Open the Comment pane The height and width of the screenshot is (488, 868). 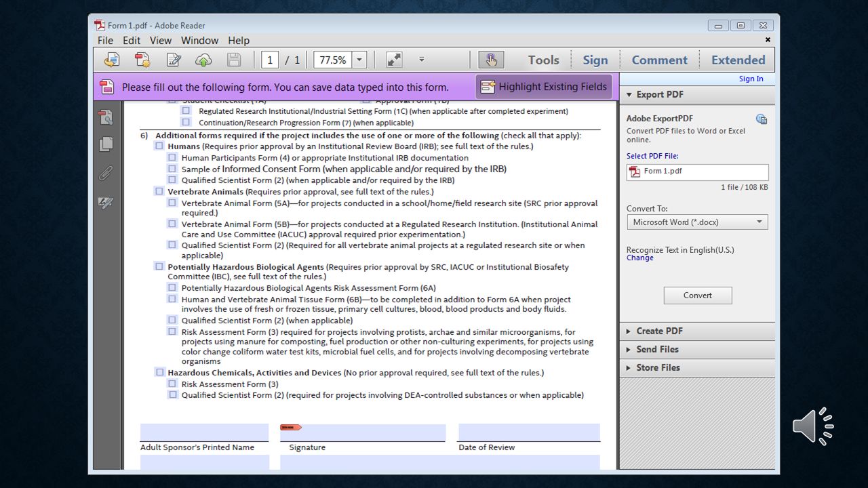click(x=660, y=60)
